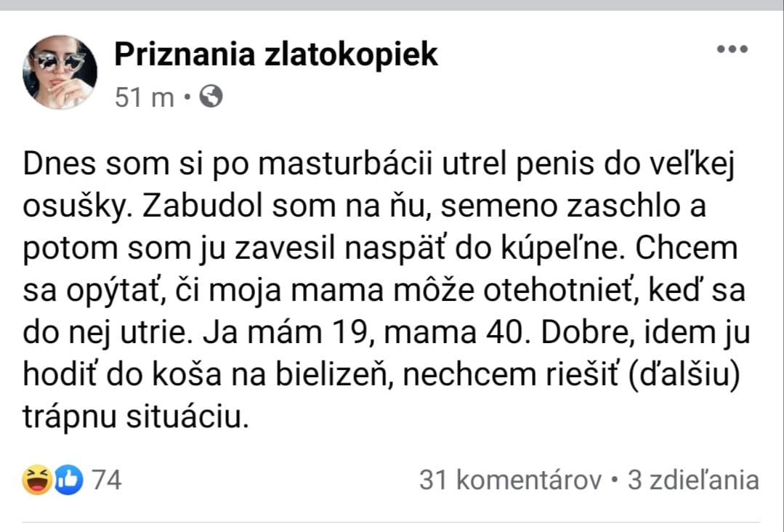The height and width of the screenshot is (532, 784).
Task: Show the Haha reactions list via emoji
Action: click(x=36, y=480)
